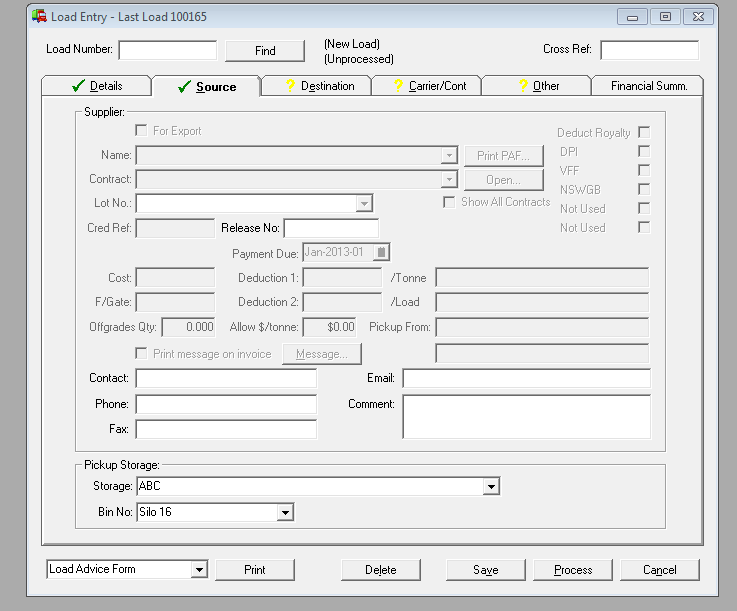The height and width of the screenshot is (611, 737).
Task: Focus the Load Number input field
Action: pyautogui.click(x=168, y=50)
